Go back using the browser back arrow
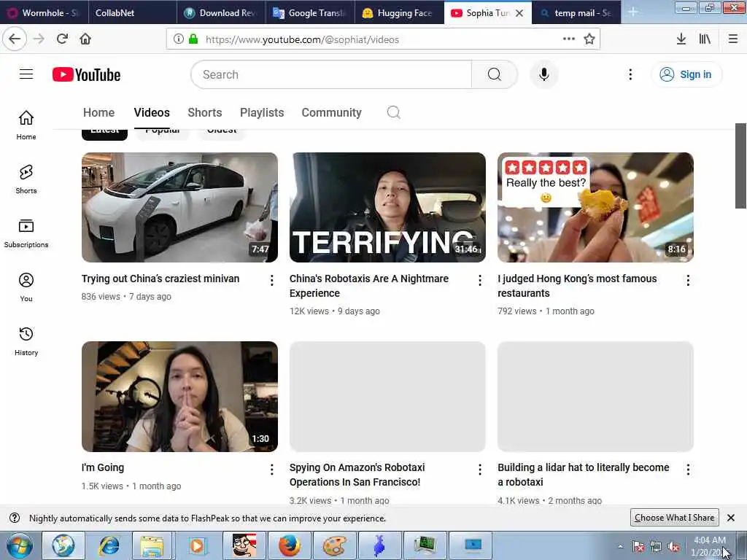 (15, 39)
